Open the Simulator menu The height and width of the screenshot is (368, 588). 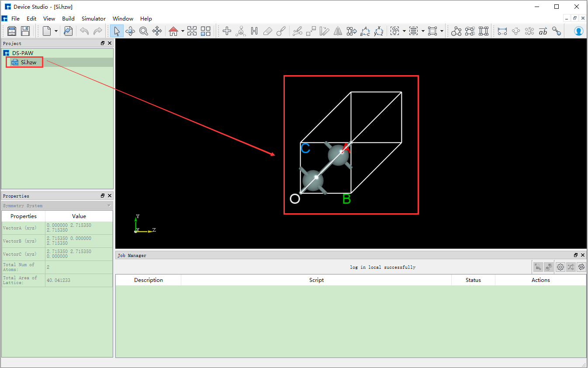pos(93,18)
